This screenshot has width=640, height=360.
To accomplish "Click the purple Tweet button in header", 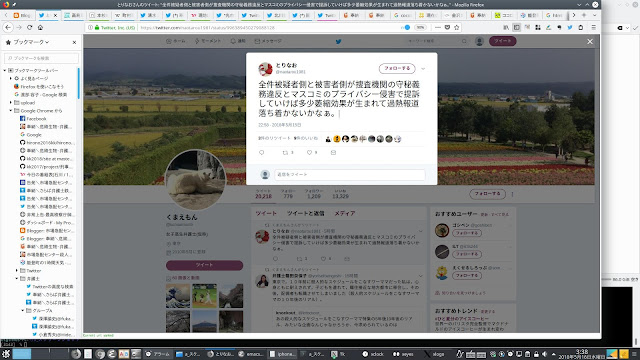I will coord(503,41).
